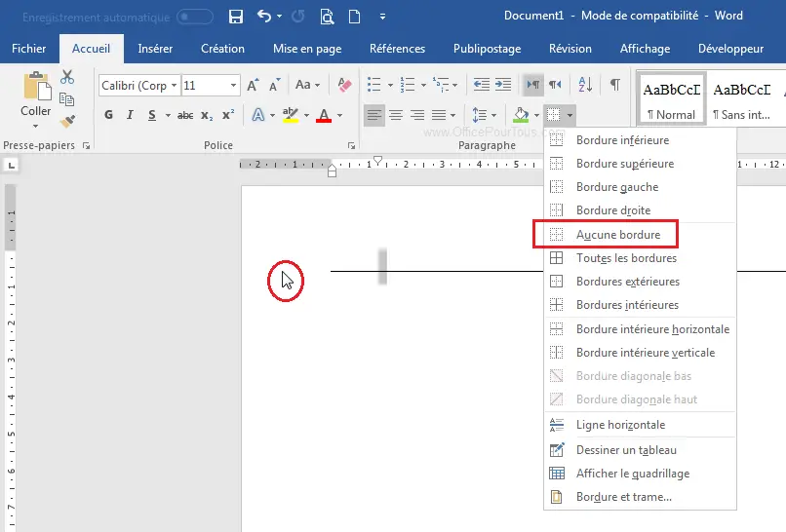The image size is (786, 532).
Task: Switch to the Mise en page tab
Action: [307, 49]
